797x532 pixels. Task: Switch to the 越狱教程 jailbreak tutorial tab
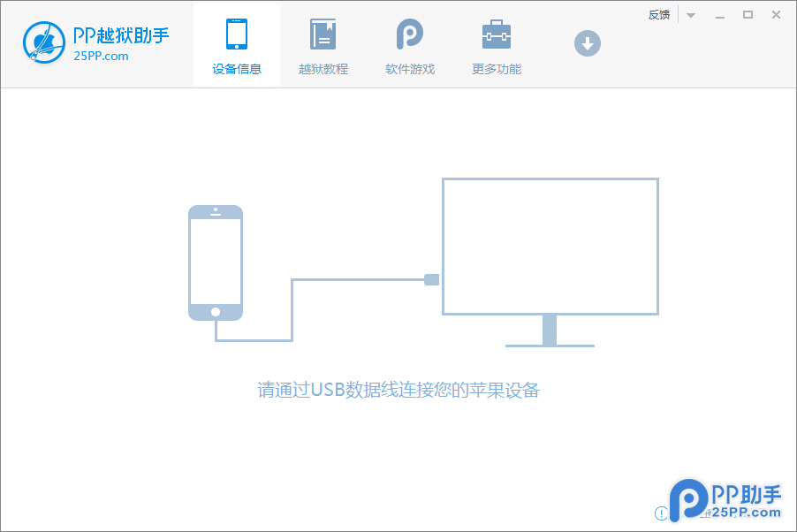pyautogui.click(x=323, y=46)
